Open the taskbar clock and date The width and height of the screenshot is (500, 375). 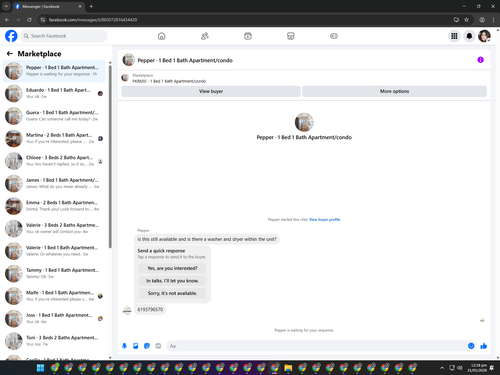pos(477,368)
